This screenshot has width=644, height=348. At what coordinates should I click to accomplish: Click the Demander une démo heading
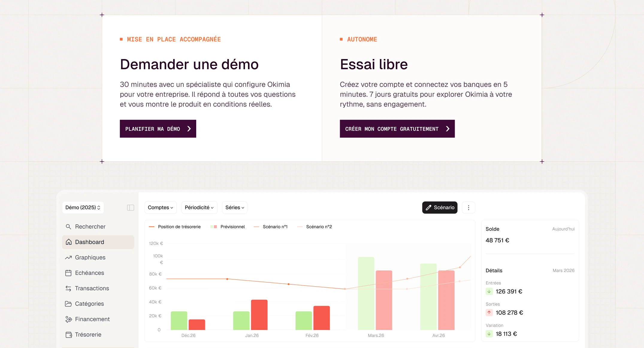coord(189,64)
